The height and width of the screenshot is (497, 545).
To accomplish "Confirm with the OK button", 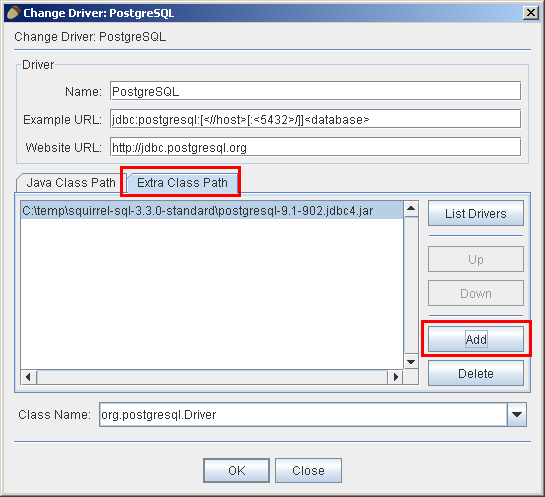I will pos(236,470).
